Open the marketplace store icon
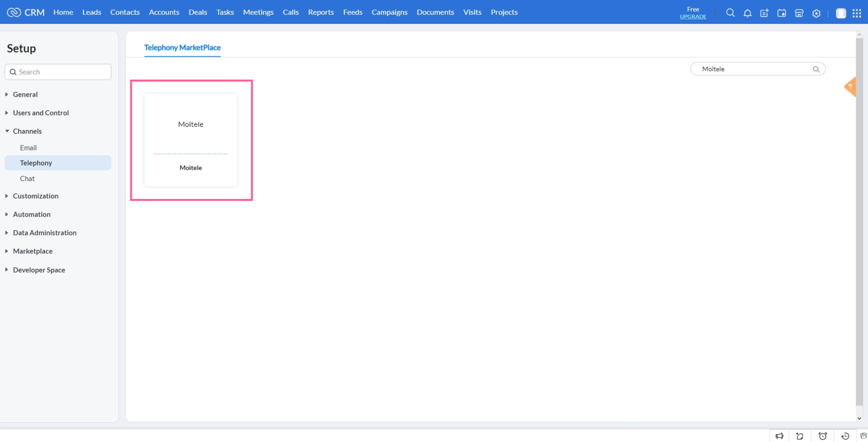Image resolution: width=868 pixels, height=442 pixels. [x=799, y=13]
